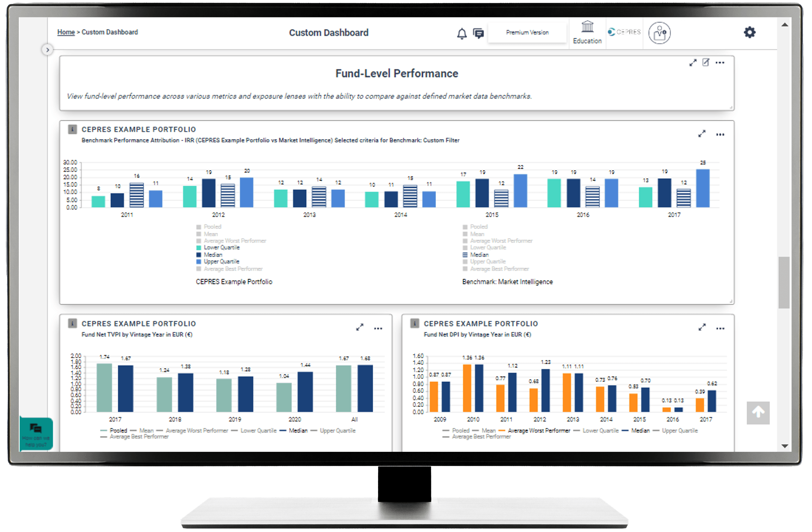Viewport: 812px width, 532px height.
Task: Click the 2015 upper quartile bar labeled 22
Action: [520, 191]
